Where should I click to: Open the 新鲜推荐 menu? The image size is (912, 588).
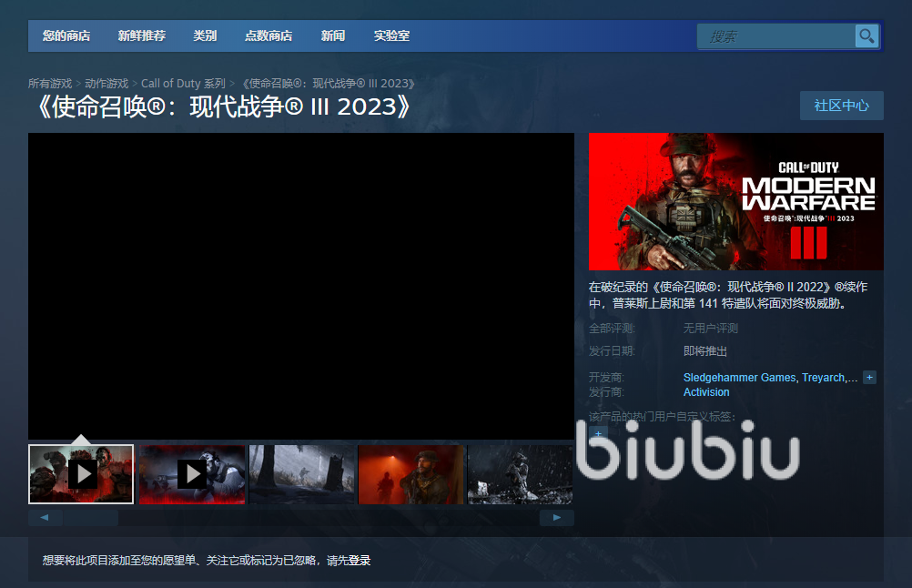point(141,35)
